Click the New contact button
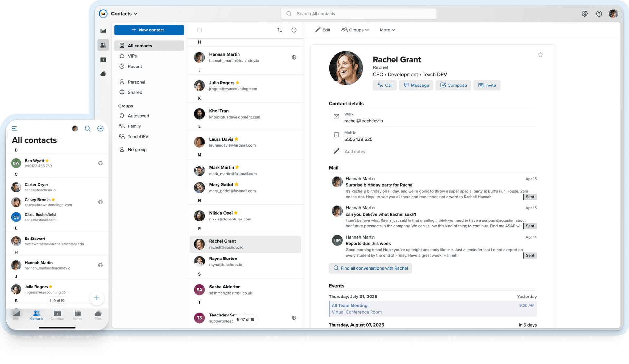This screenshot has height=364, width=629. (149, 30)
